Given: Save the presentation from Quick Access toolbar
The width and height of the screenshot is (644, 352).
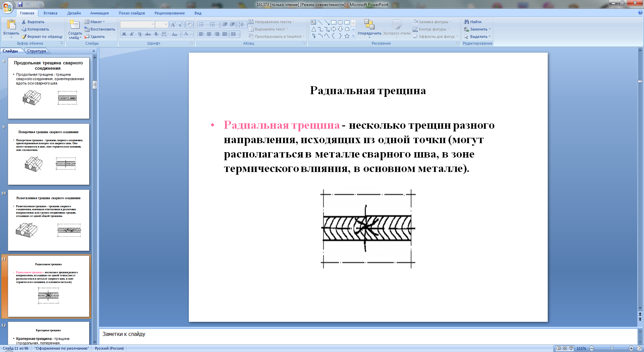Looking at the screenshot, I should pos(20,4).
